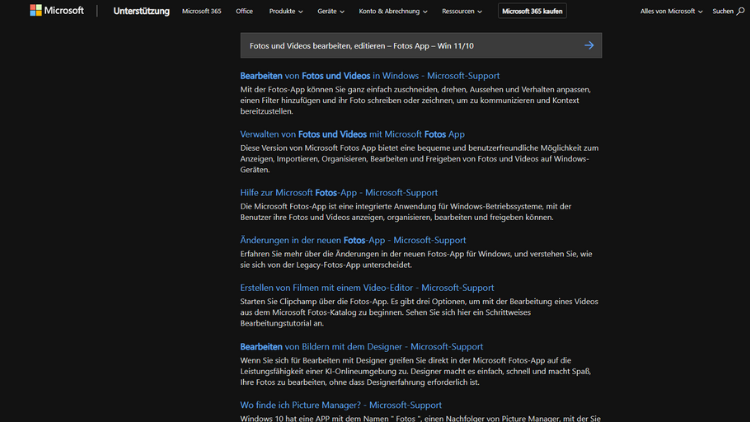Expand Konto & Abrechnung menu

tap(393, 11)
